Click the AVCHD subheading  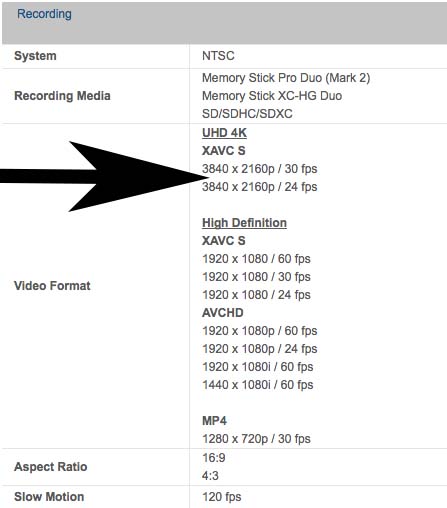223,313
